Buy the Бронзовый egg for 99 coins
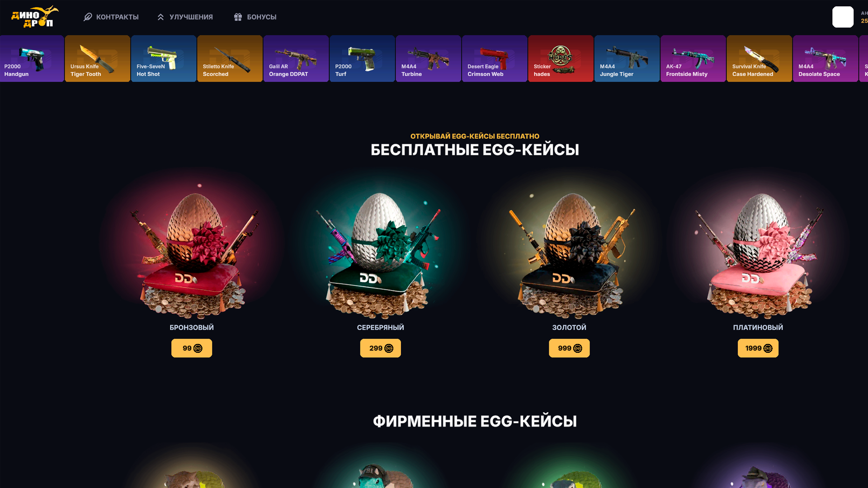868x488 pixels. tap(192, 348)
